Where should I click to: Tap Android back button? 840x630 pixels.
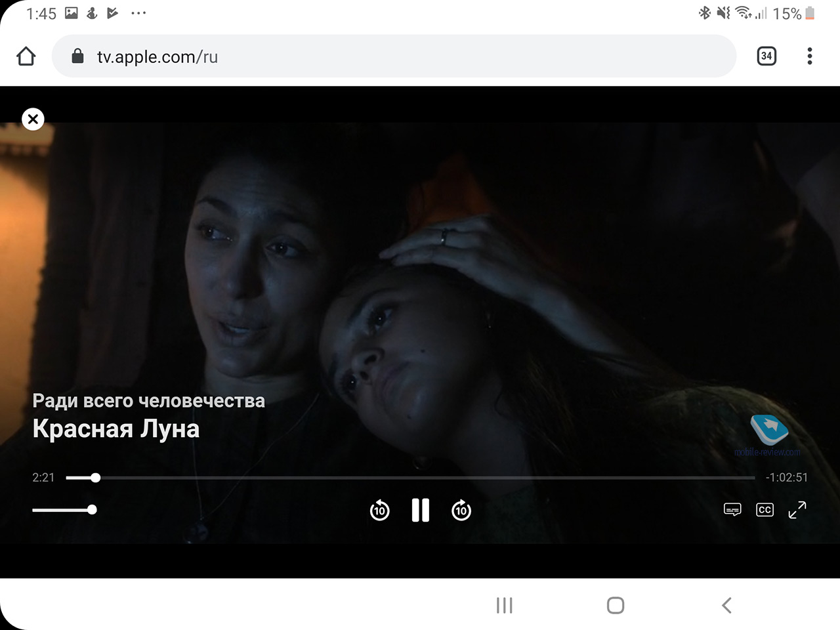(x=726, y=605)
